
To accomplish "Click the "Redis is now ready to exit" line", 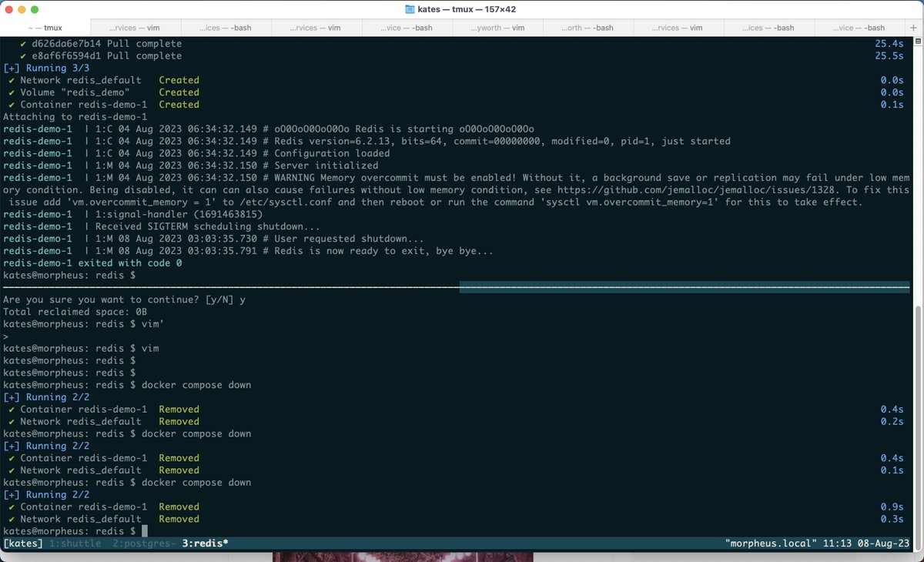I will tap(248, 251).
